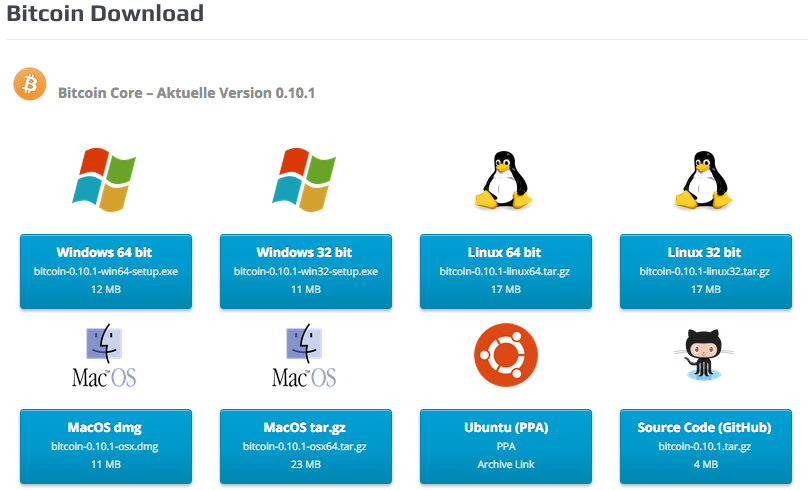Open the Ubuntu (PPA) download button

506,447
